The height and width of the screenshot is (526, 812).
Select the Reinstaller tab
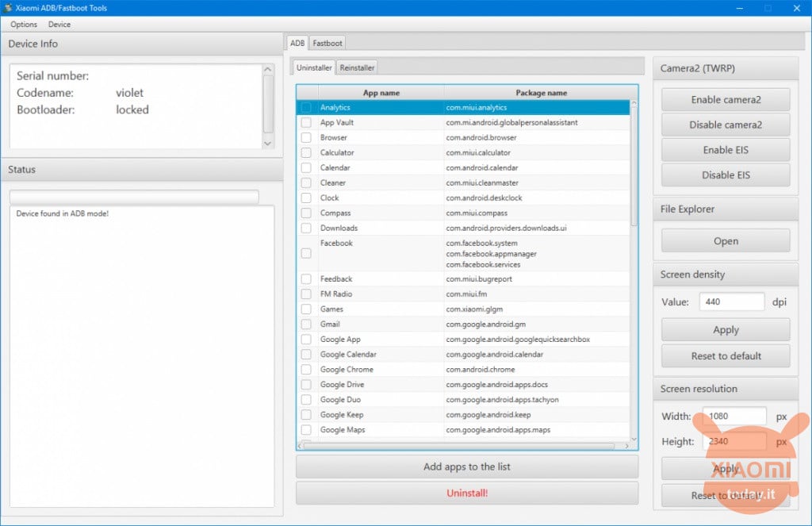(357, 67)
